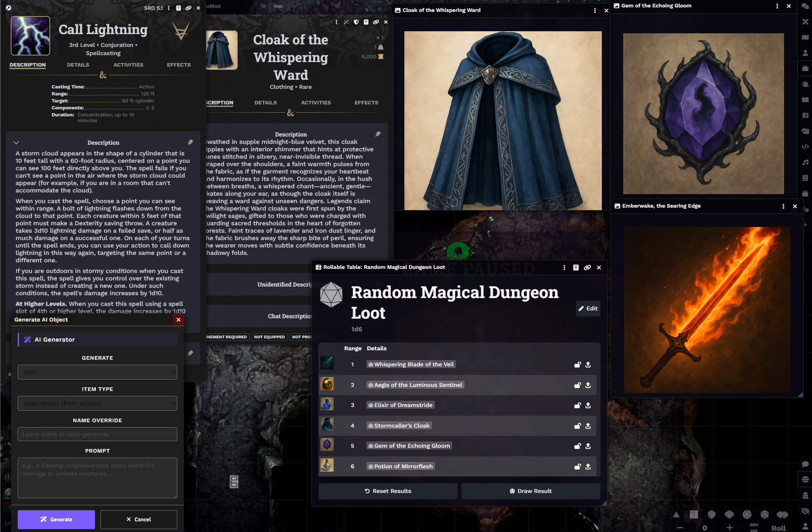Open the map panel from the right sidebar
Viewport: 812px width, 532px height.
(x=805, y=37)
